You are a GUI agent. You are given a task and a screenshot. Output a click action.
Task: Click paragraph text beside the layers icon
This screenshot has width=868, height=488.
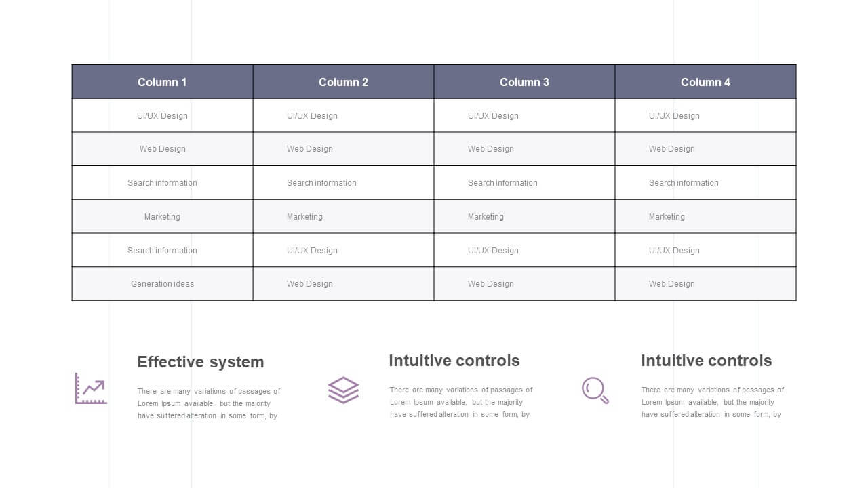[461, 402]
